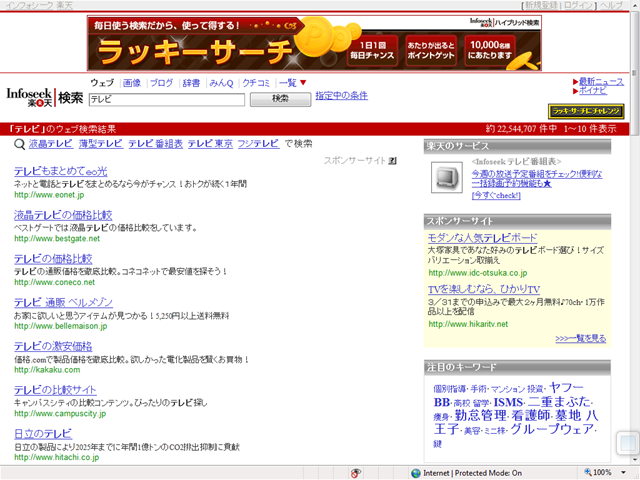Switch to the 辞書 search tab
Viewport: 640px width, 480px height.
[191, 83]
